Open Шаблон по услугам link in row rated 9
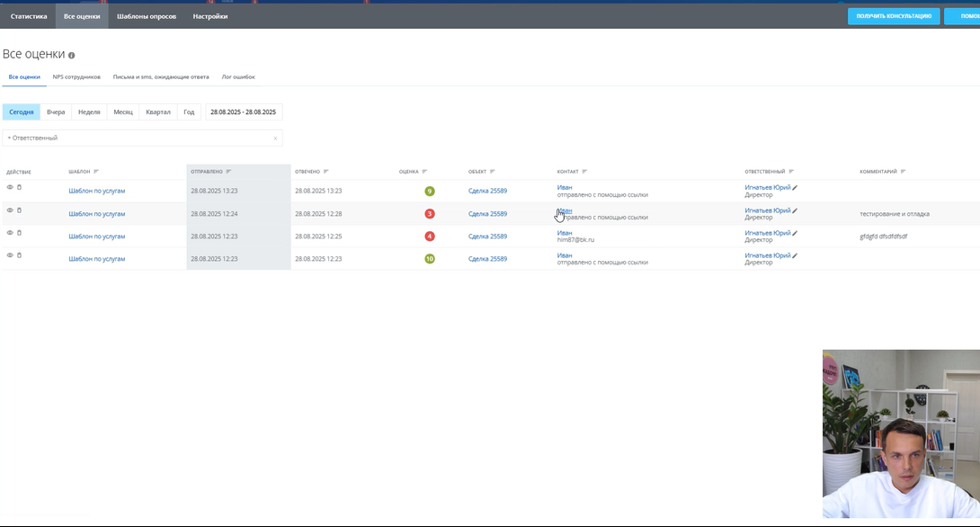 coord(97,191)
